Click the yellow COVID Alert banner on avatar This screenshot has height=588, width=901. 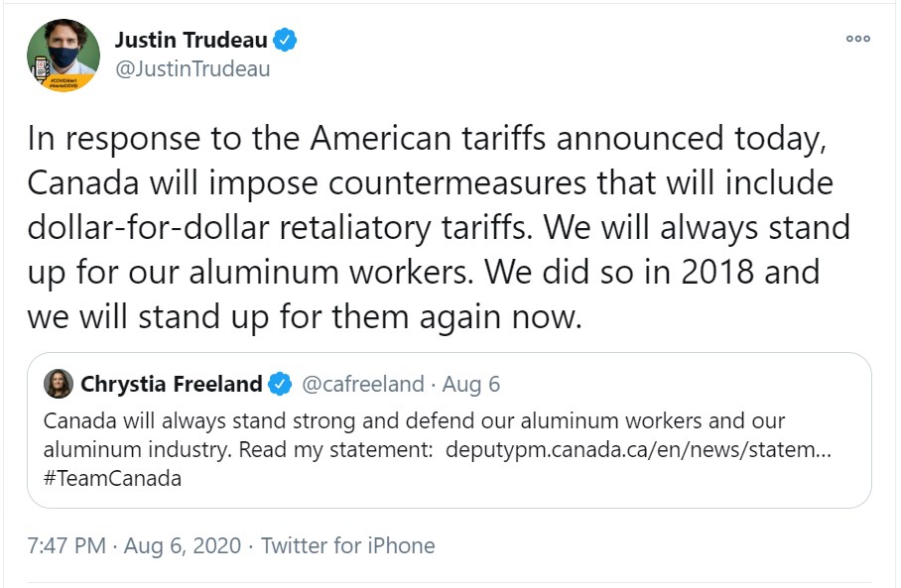(x=65, y=83)
